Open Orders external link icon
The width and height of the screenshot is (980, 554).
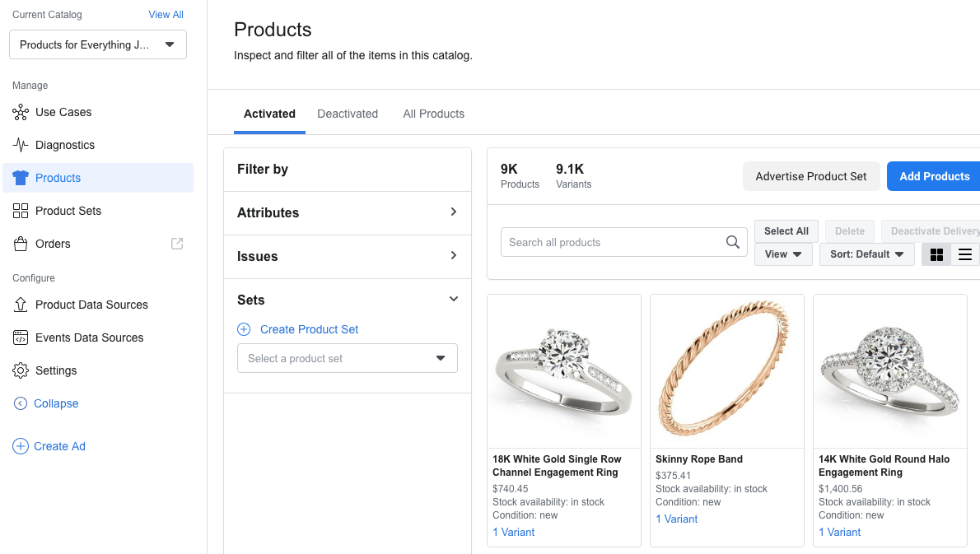[x=177, y=244]
